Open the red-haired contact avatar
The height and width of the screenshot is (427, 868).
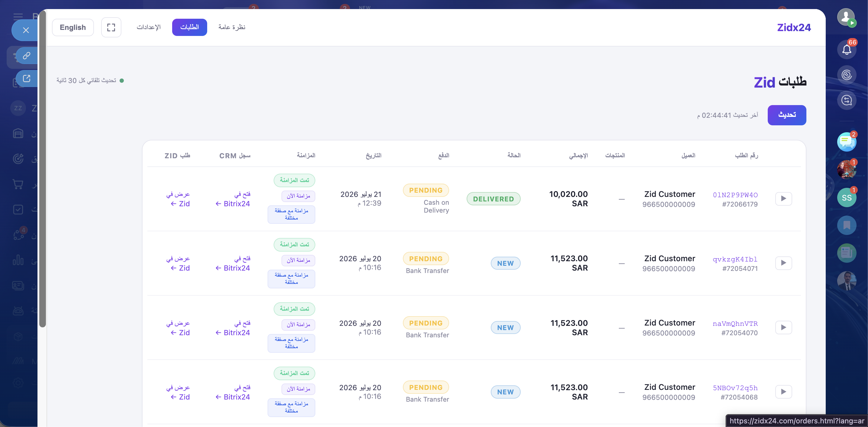847,169
